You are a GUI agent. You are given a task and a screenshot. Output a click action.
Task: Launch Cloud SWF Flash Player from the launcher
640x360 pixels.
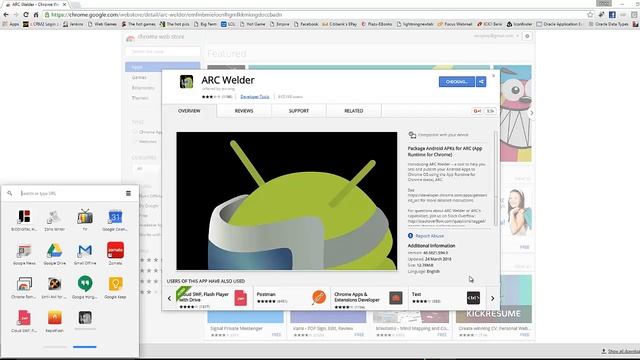coord(24,322)
